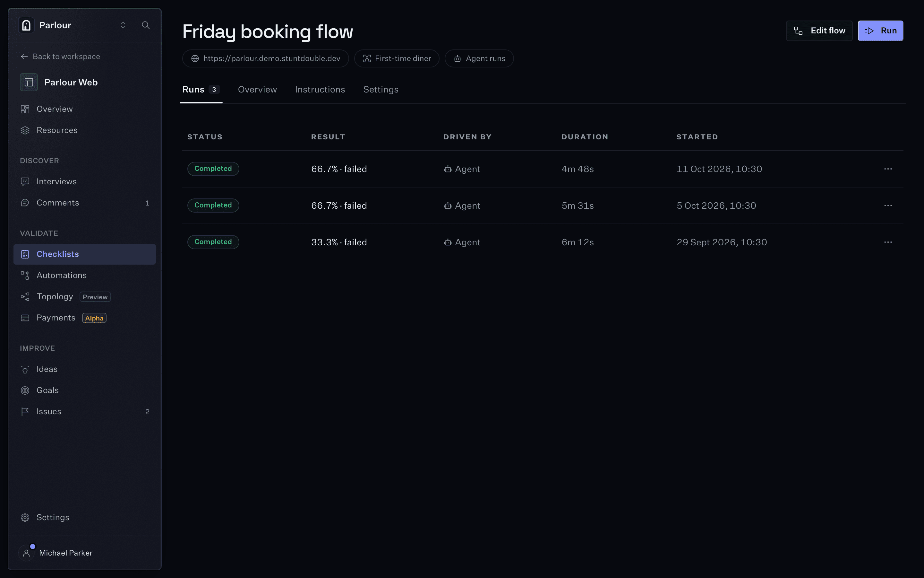This screenshot has height=578, width=924.
Task: Open the search icon in sidebar header
Action: click(145, 25)
